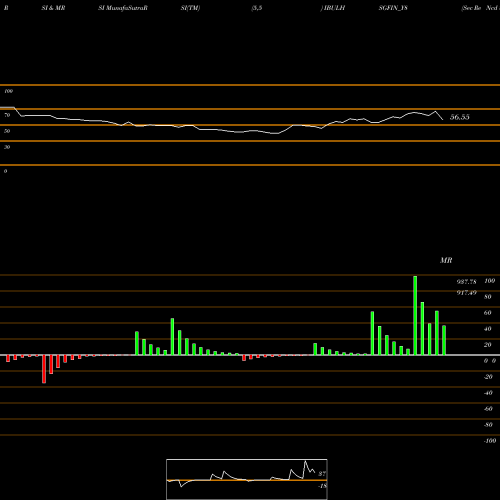
Task: Click the 'SGFIN_YS' header text
Action: click(393, 8)
